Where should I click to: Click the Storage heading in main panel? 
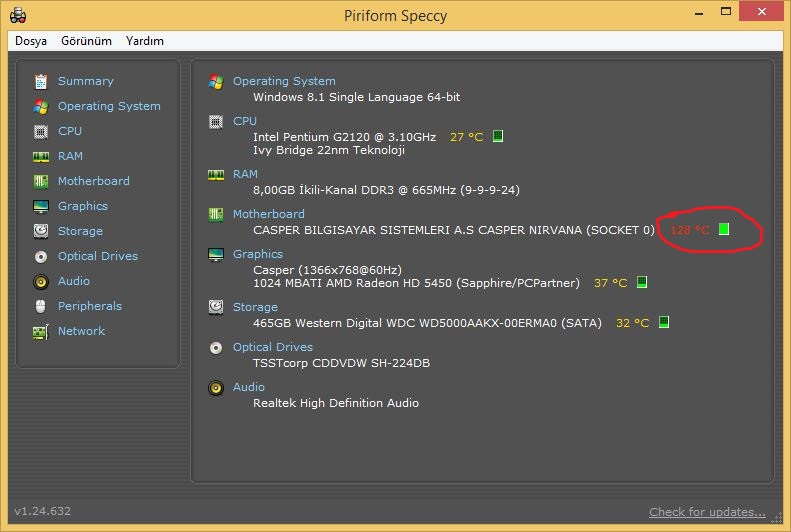pyautogui.click(x=255, y=307)
